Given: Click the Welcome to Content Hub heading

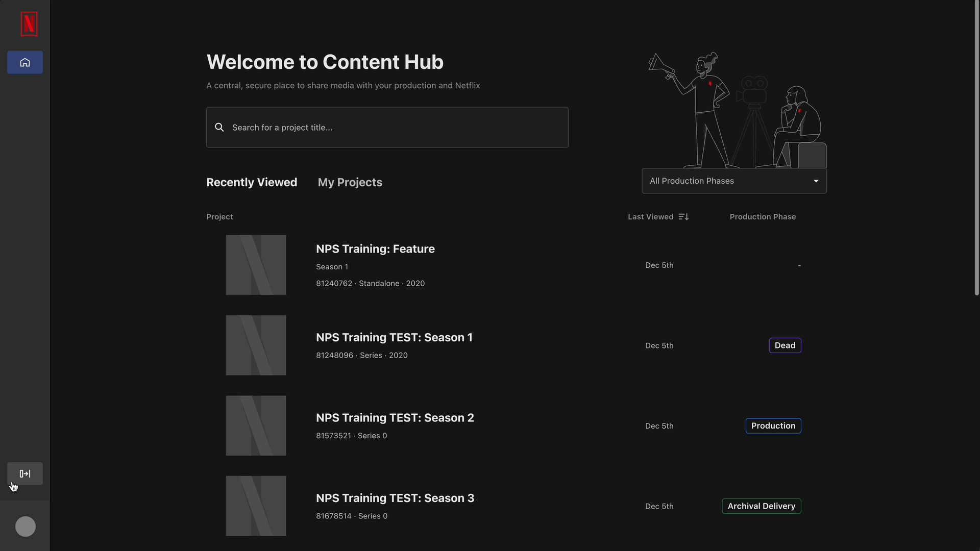Looking at the screenshot, I should click(x=325, y=62).
